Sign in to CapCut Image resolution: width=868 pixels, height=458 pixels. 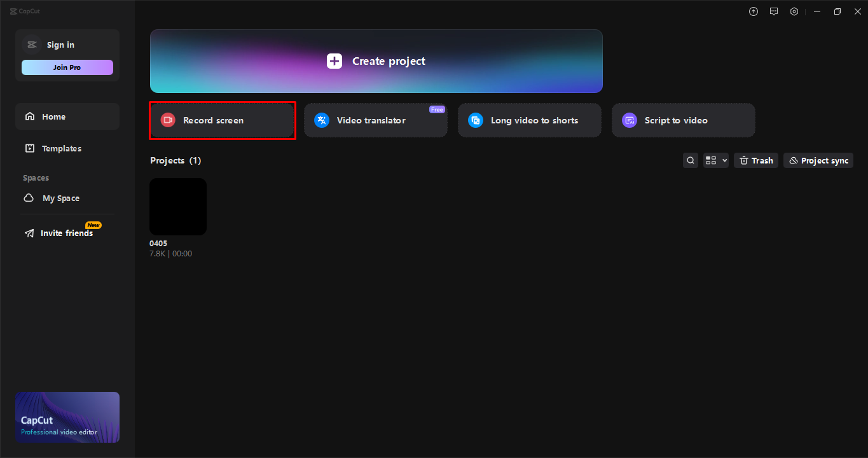60,45
